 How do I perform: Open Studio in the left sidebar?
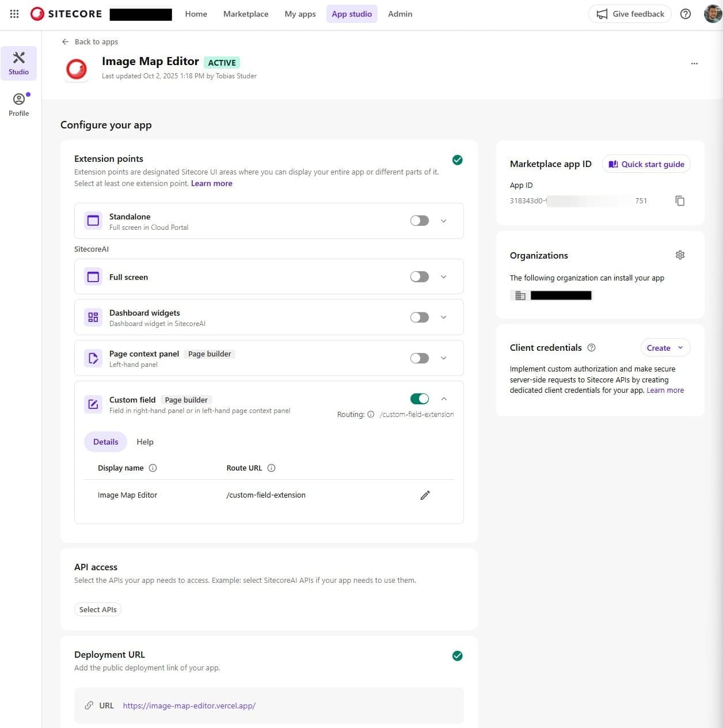click(18, 63)
